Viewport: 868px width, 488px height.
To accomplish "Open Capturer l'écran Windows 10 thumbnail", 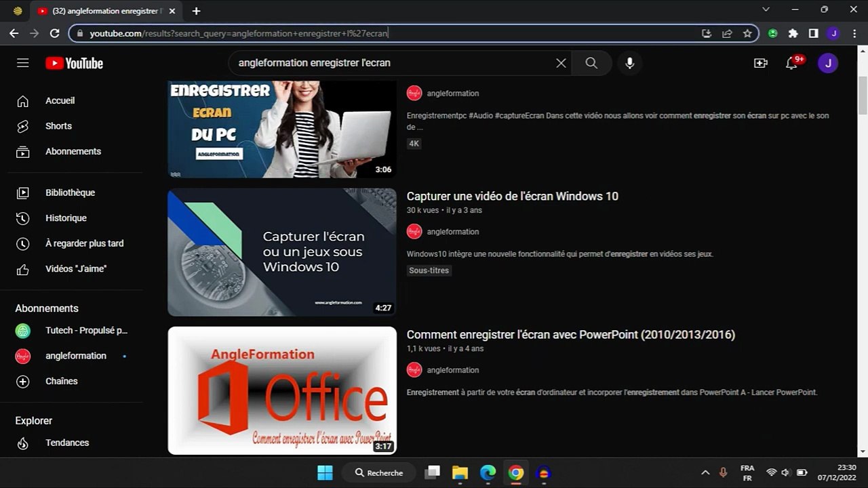I will [x=282, y=252].
